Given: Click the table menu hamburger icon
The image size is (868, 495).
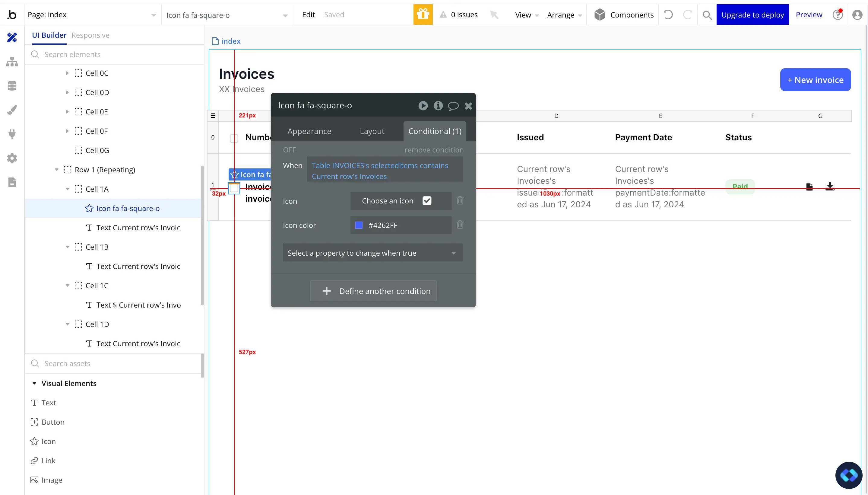Looking at the screenshot, I should pyautogui.click(x=213, y=116).
